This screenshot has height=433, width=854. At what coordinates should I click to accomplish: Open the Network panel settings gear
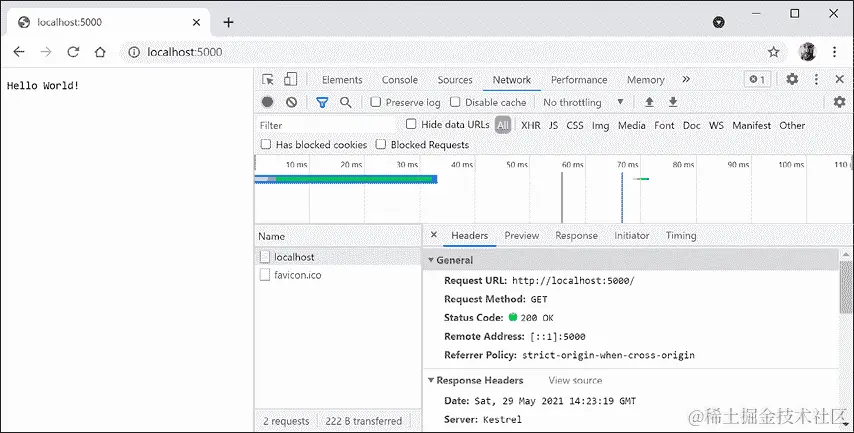pyautogui.click(x=840, y=102)
